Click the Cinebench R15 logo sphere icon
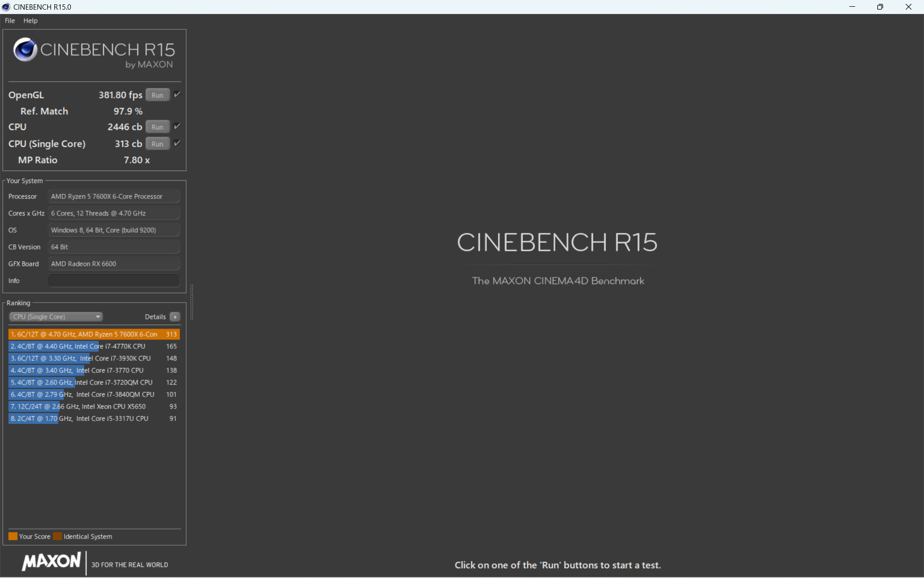Viewport: 924px width, 578px height. pyautogui.click(x=25, y=49)
